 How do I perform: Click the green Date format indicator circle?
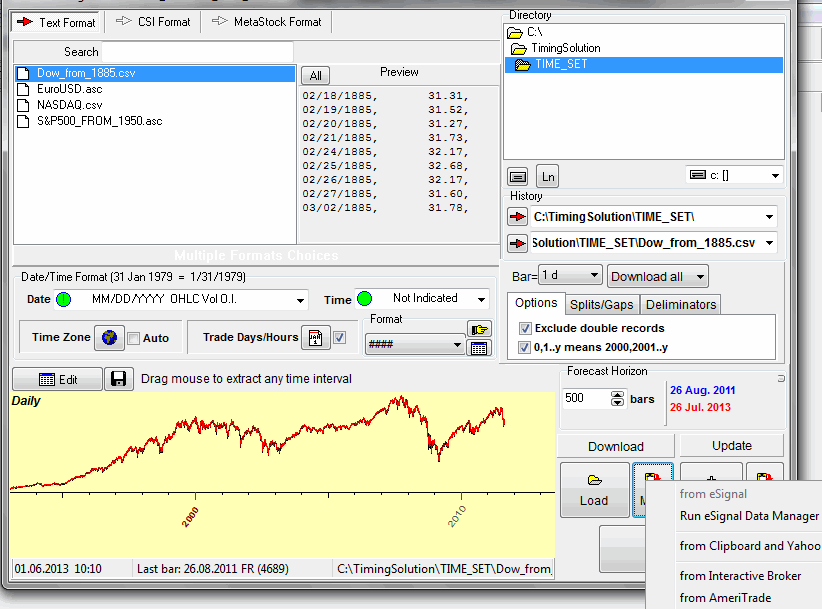[x=63, y=299]
